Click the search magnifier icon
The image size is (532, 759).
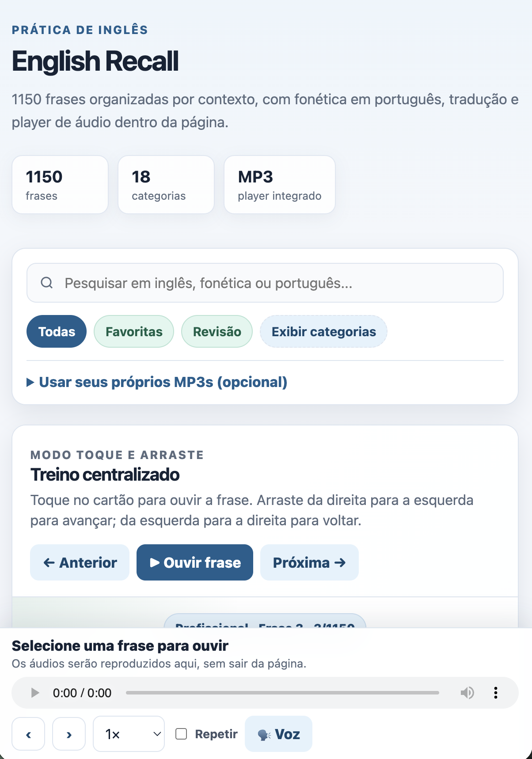pos(47,283)
